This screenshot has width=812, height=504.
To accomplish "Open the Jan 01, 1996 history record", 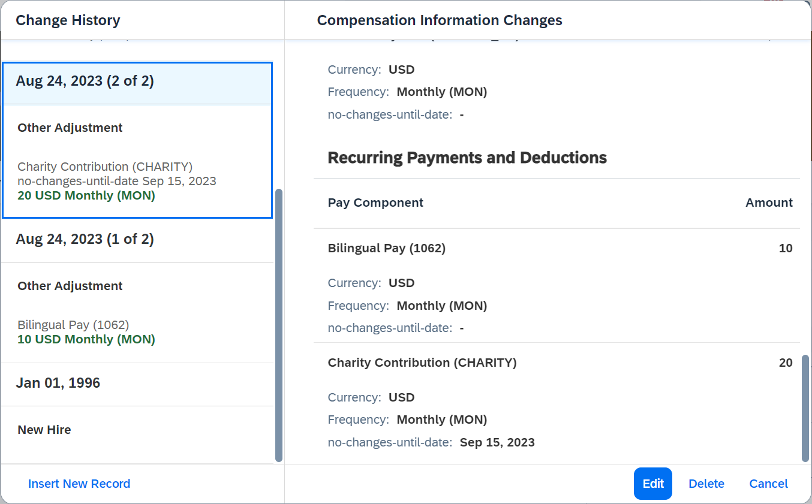I will [137, 384].
